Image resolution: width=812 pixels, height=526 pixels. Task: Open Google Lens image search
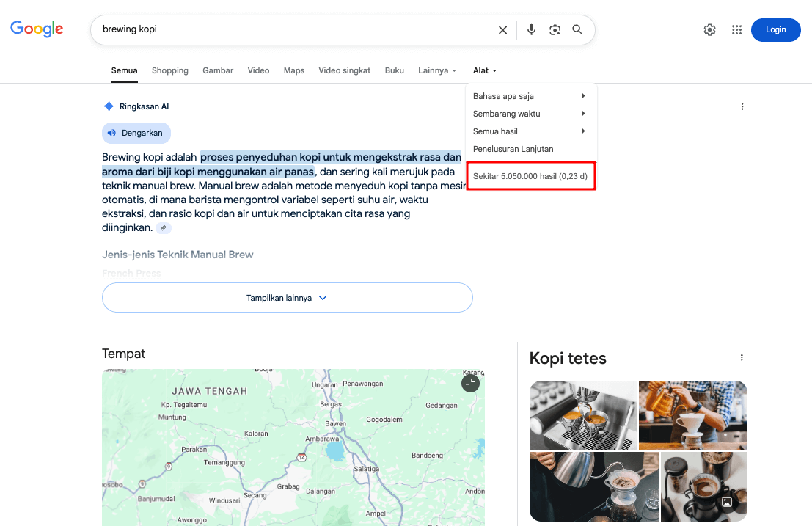555,29
